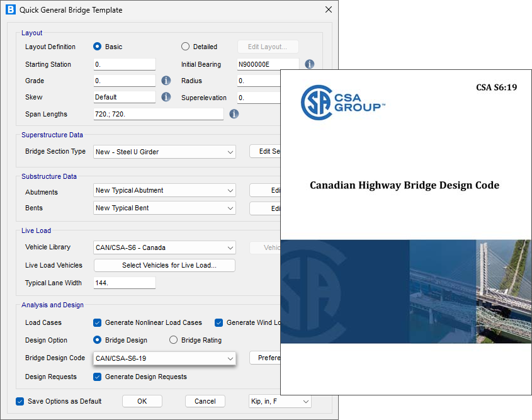Click the info icon next to Grade
The width and height of the screenshot is (532, 420).
(x=166, y=81)
